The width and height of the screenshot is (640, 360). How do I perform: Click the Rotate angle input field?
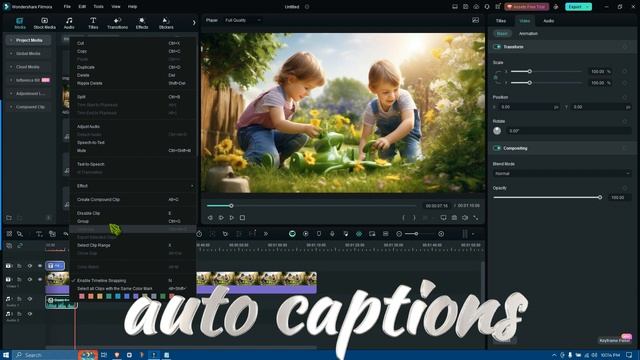(x=569, y=131)
